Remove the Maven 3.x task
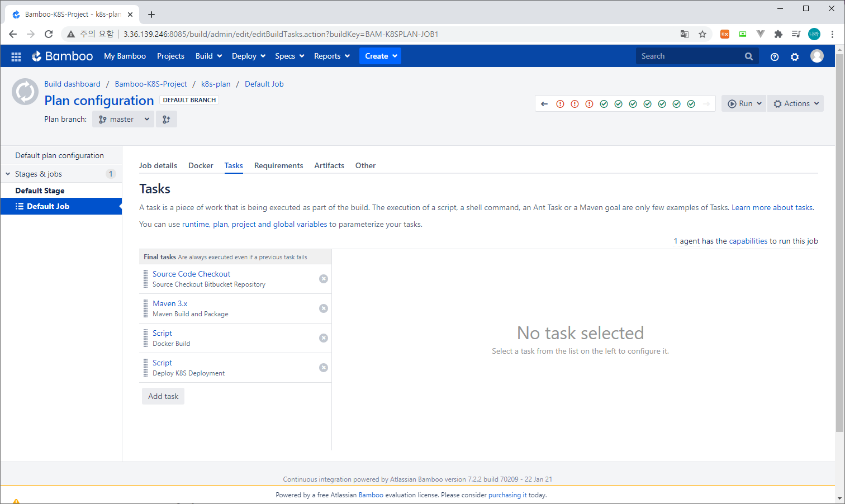This screenshot has width=845, height=504. (324, 308)
